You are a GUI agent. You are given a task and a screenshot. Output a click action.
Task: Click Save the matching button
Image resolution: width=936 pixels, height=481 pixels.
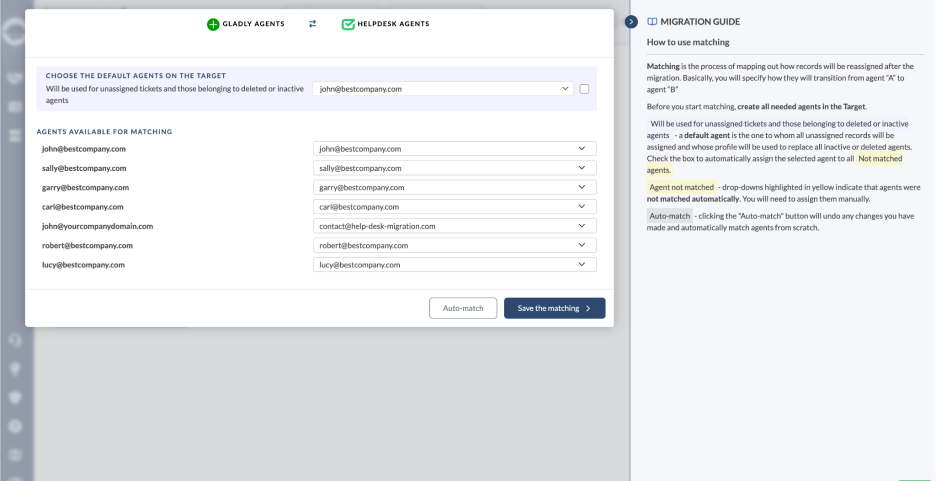(x=555, y=309)
